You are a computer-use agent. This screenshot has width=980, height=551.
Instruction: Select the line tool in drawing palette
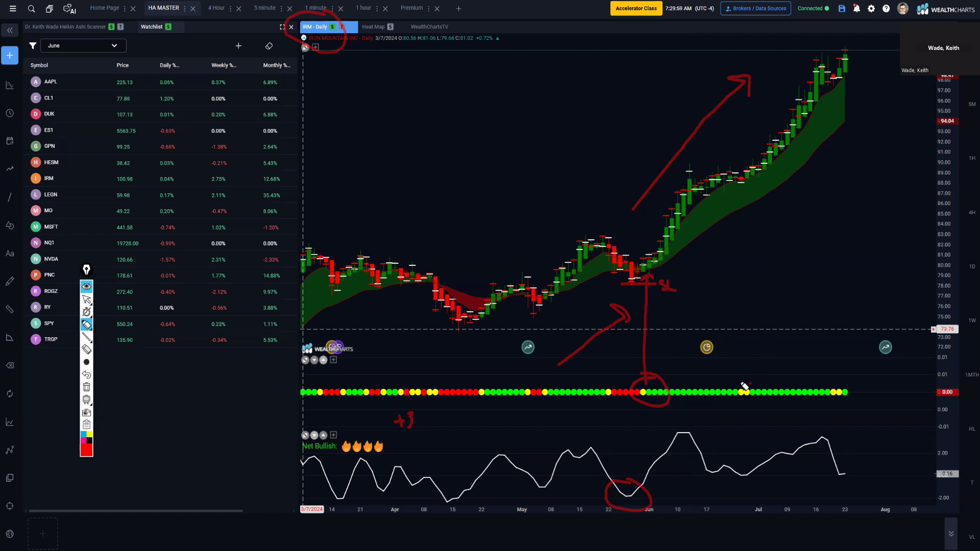point(86,337)
